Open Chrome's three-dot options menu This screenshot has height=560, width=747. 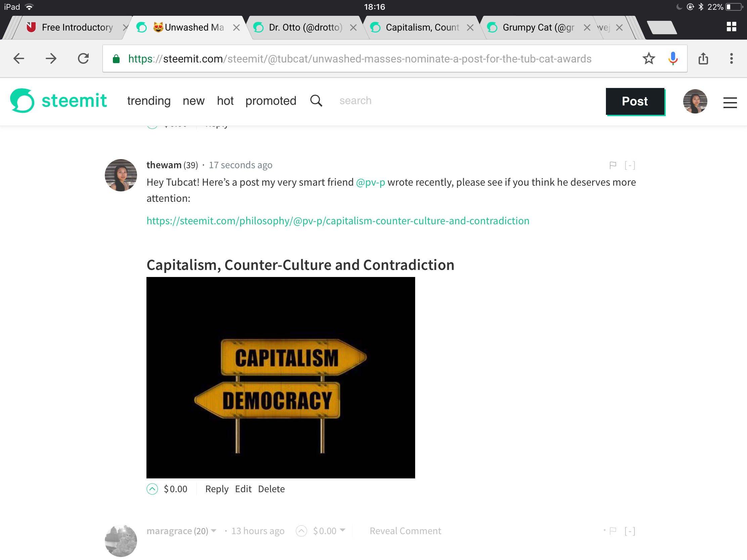pyautogui.click(x=731, y=59)
